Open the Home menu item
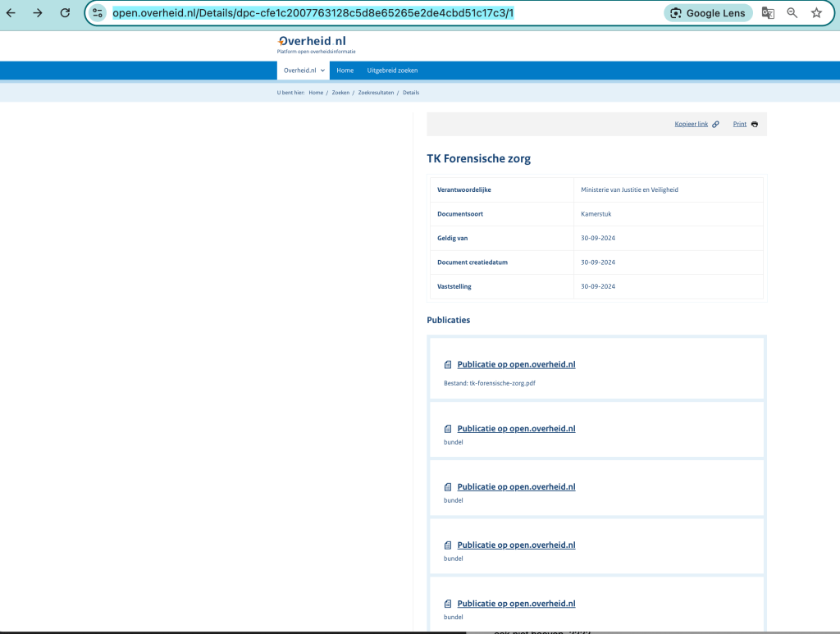The image size is (840, 634). pos(345,71)
